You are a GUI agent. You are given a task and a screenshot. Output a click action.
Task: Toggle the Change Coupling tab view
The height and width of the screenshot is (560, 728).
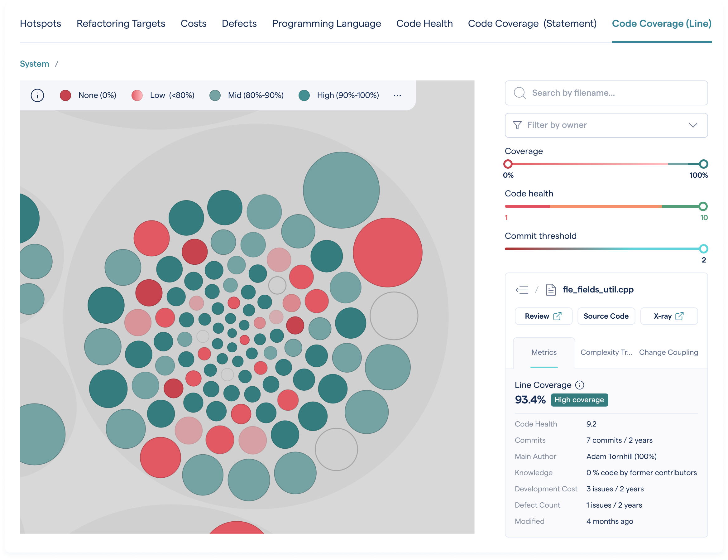tap(668, 352)
